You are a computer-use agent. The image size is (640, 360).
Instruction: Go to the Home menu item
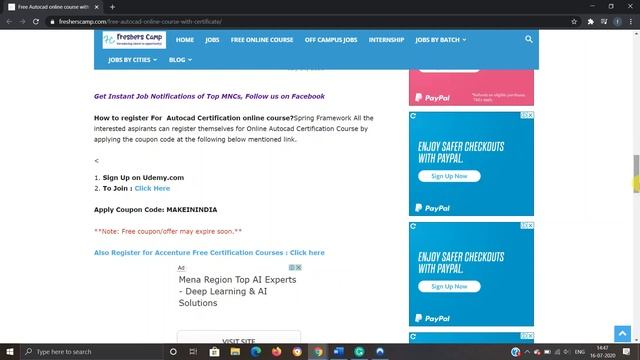pyautogui.click(x=185, y=40)
